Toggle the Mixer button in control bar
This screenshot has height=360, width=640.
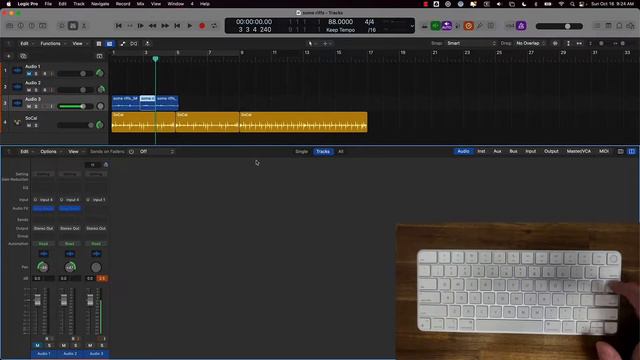(x=73, y=26)
